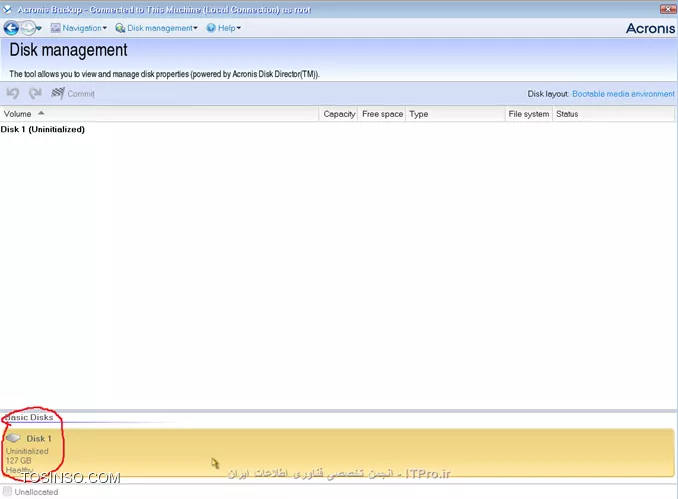Click the 127 GB size text
Image resolution: width=678 pixels, height=499 pixels.
click(18, 461)
